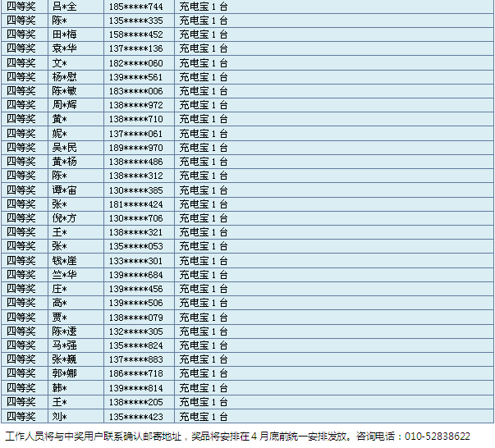Viewport: 495px width, 448px height.
Task: Select the name cell 郭*娜
Action: click(64, 373)
